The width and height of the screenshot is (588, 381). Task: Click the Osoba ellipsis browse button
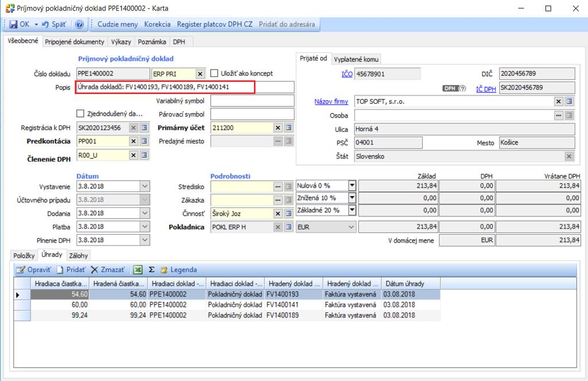[559, 115]
